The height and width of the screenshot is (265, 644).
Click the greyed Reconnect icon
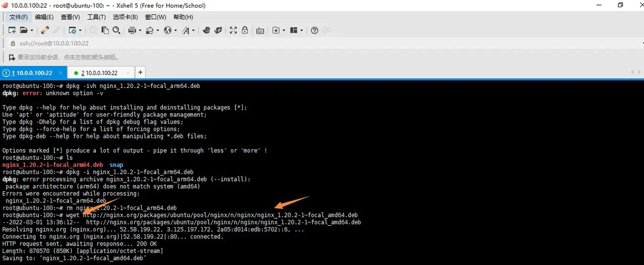(56, 30)
